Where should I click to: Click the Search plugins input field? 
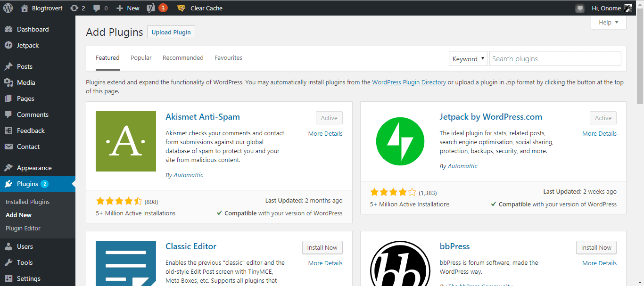tap(555, 59)
